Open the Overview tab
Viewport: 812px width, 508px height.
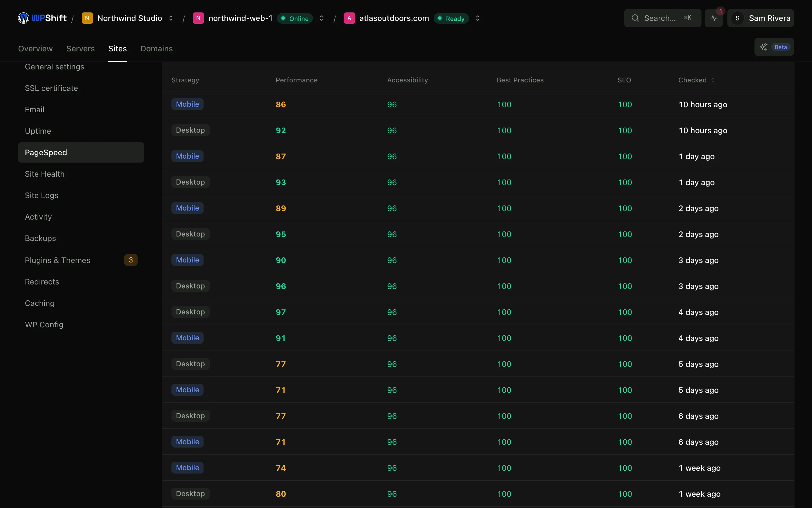pyautogui.click(x=35, y=49)
